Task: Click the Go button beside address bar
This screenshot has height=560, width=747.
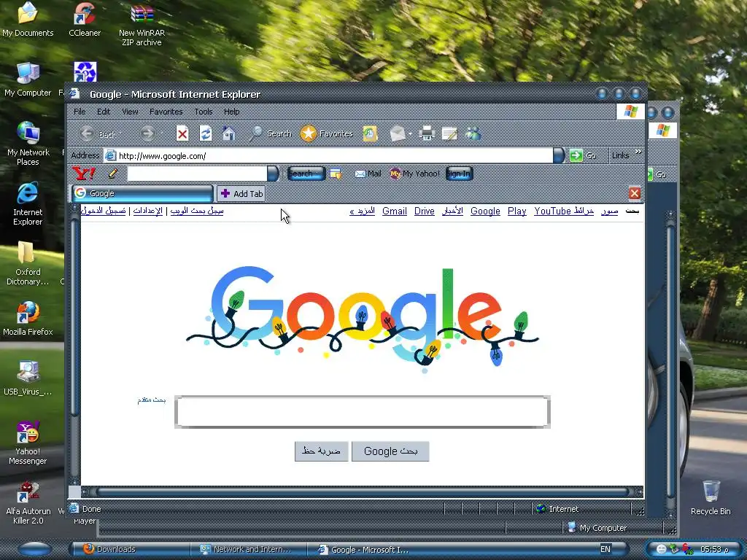Action: pos(583,155)
